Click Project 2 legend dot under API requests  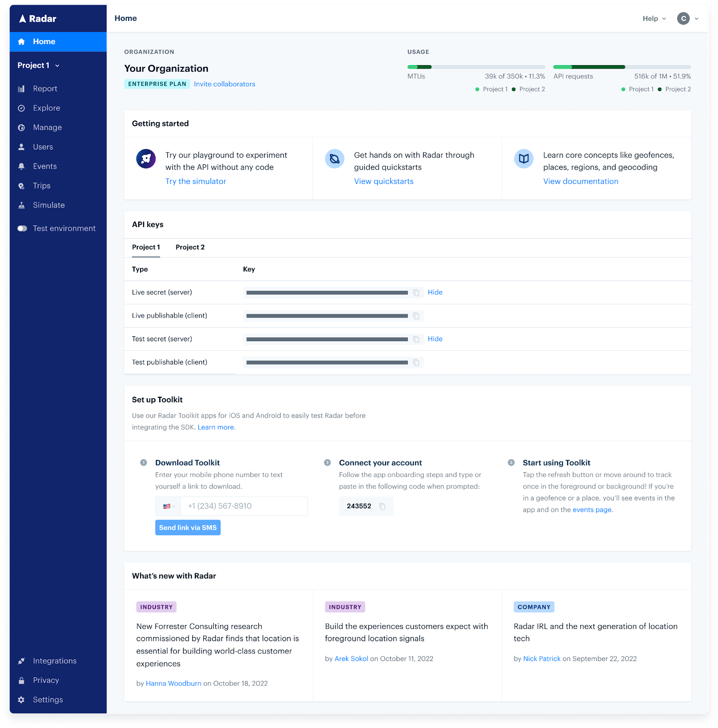[x=659, y=90]
